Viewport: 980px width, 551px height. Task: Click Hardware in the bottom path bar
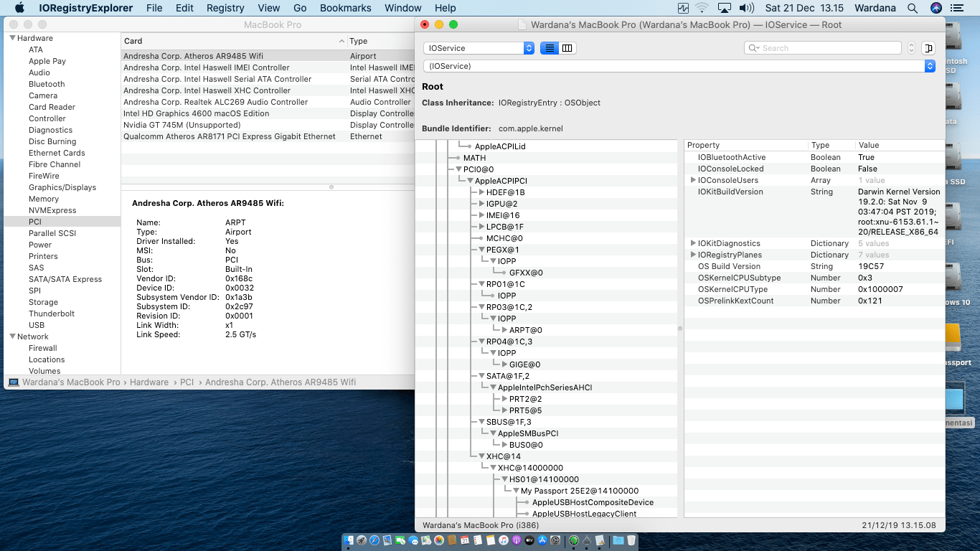149,382
